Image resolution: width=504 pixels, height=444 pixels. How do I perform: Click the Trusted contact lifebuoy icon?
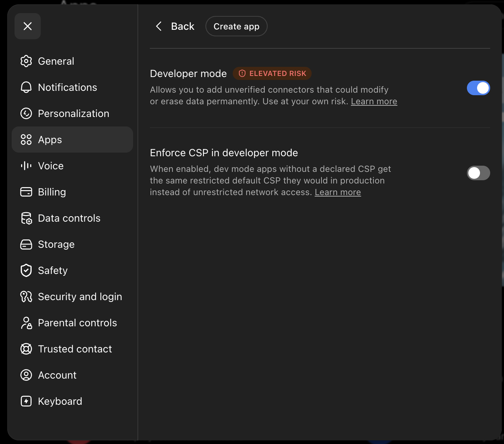click(26, 349)
